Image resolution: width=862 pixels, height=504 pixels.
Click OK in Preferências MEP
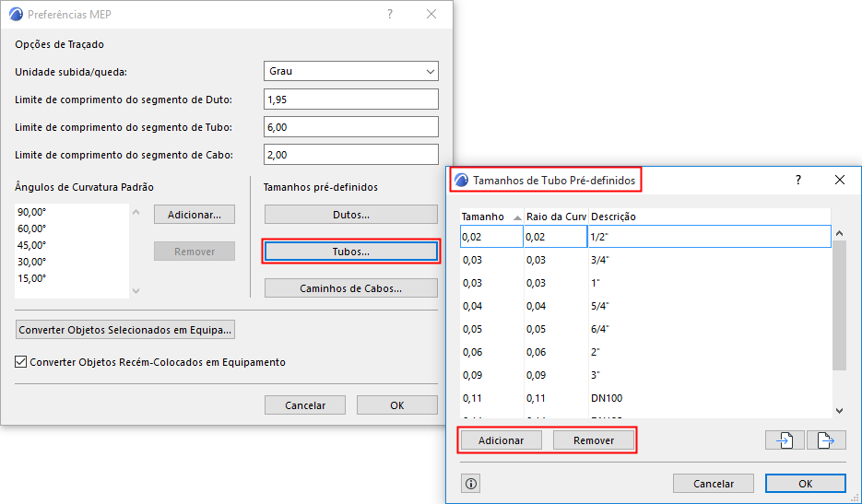click(397, 405)
